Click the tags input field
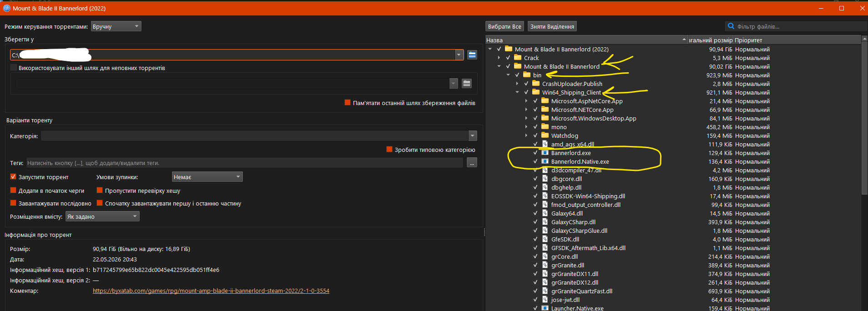868x311 pixels. click(x=244, y=163)
